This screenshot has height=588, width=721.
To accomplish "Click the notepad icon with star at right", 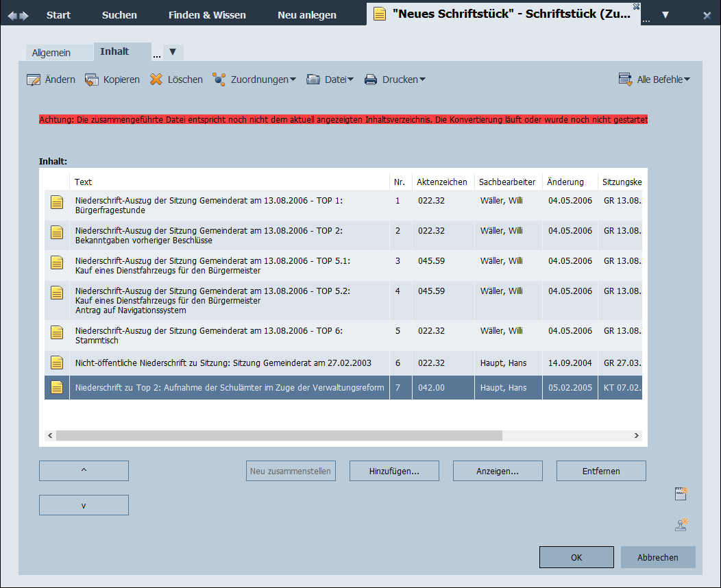I will coord(681,494).
